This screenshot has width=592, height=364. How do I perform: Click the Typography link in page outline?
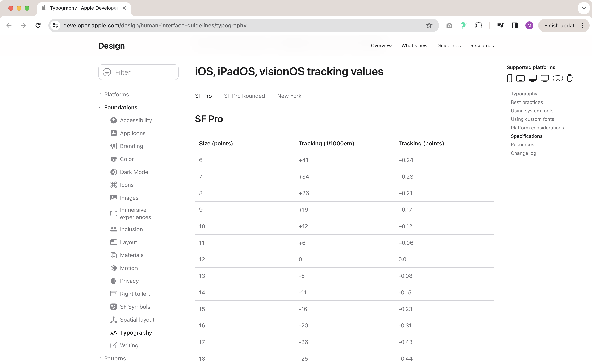[x=524, y=94]
